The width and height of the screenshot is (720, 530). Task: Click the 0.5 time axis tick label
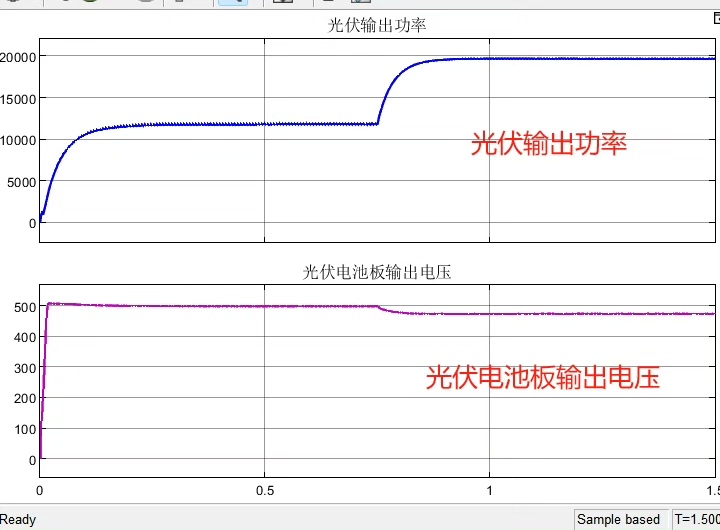[x=265, y=491]
